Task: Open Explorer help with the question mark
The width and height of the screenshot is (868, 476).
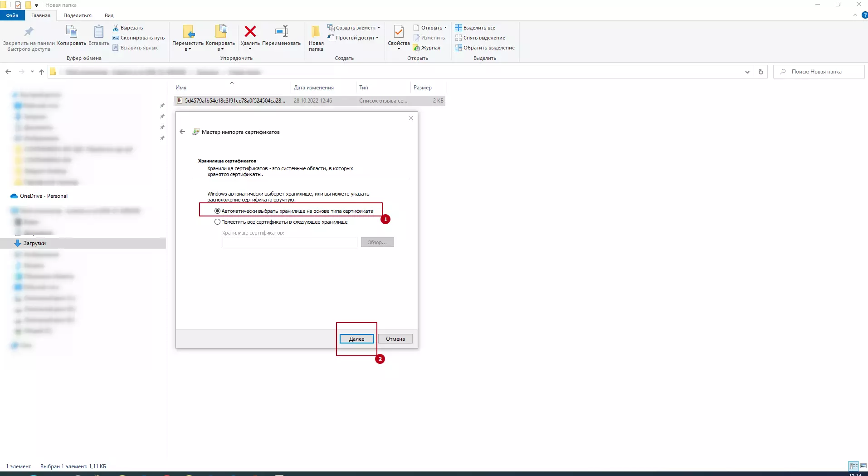Action: (x=864, y=15)
